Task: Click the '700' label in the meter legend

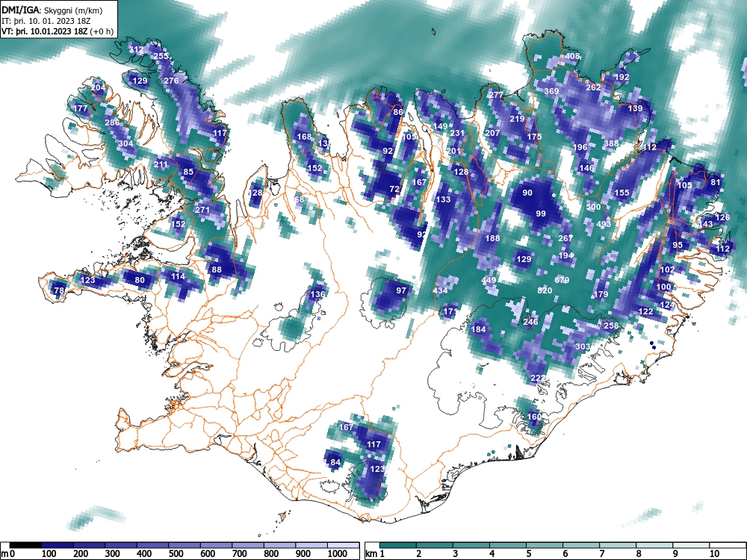Action: 240,554
